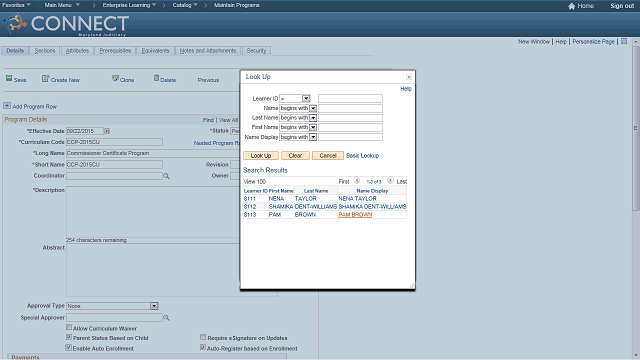
Task: Open Learner ID operator dropdown
Action: point(306,98)
